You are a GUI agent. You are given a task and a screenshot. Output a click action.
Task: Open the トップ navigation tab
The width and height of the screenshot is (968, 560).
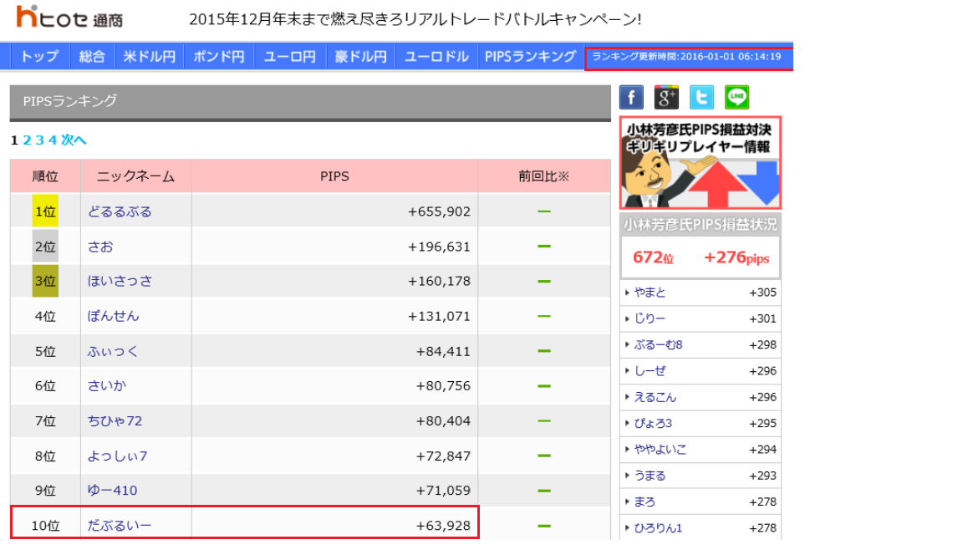point(39,57)
